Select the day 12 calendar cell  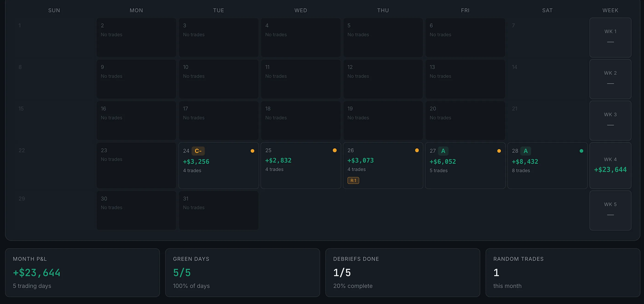coord(383,79)
